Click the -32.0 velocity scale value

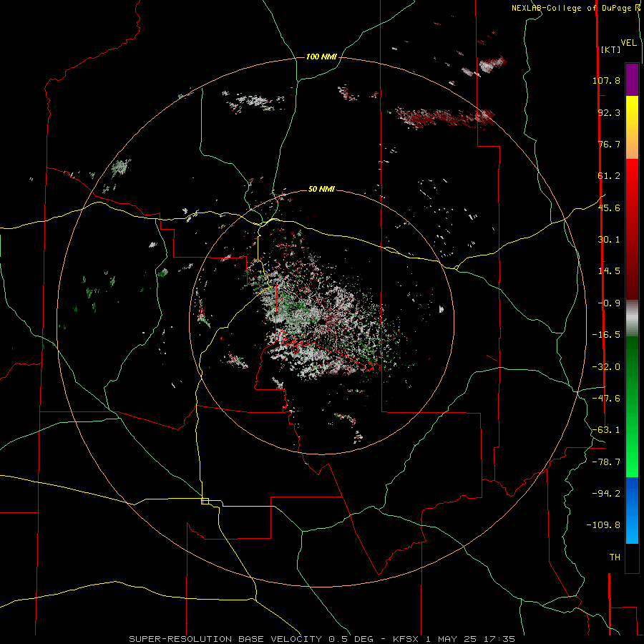coord(606,367)
